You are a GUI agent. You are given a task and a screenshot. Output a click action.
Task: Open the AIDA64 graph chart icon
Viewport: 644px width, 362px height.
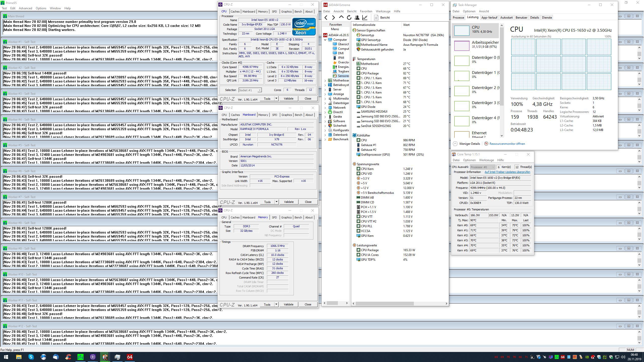365,18
